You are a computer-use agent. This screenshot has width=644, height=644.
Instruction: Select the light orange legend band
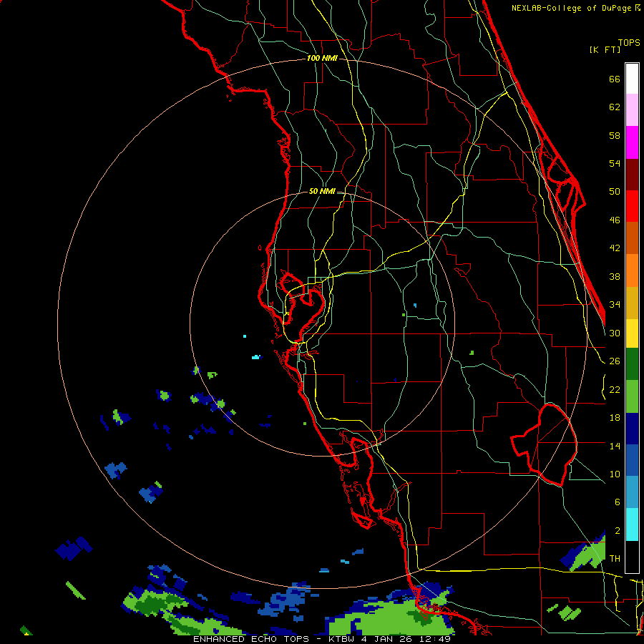tap(632, 270)
